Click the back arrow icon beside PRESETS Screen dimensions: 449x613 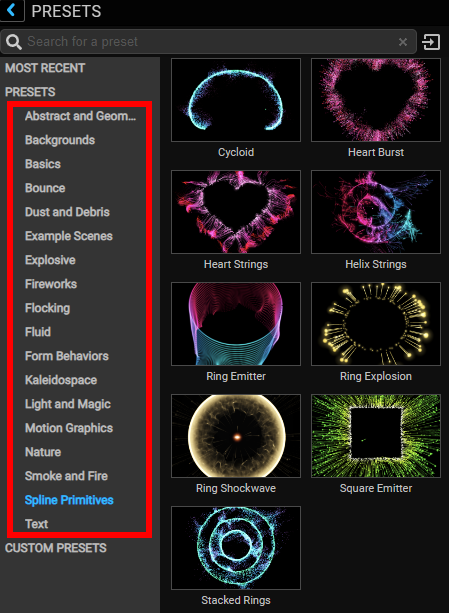click(x=11, y=10)
